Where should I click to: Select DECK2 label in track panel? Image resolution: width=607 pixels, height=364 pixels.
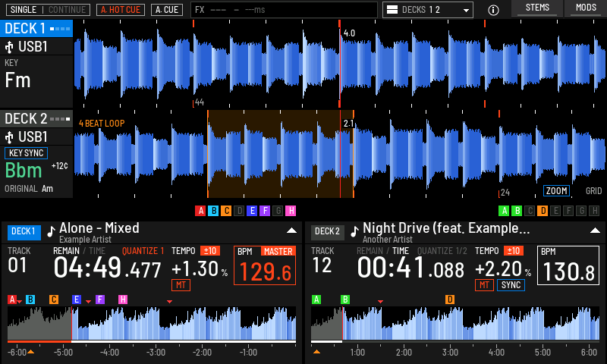pos(328,232)
